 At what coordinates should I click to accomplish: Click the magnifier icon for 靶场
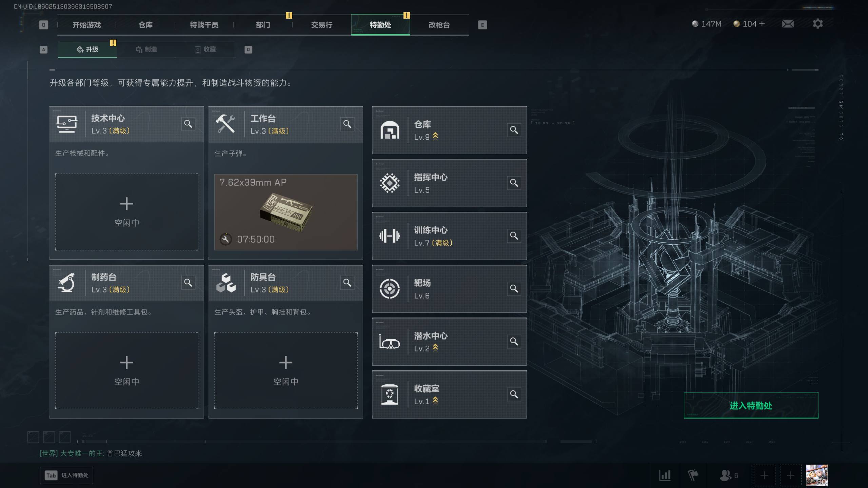514,289
